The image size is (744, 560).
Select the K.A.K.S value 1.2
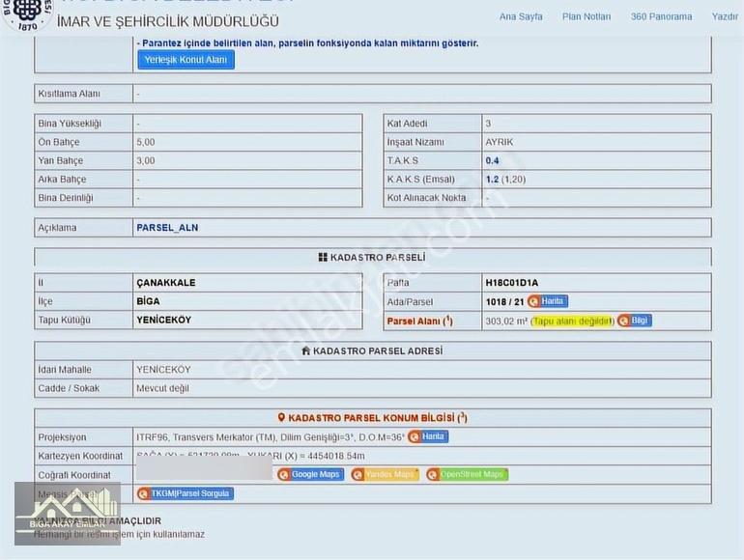[492, 179]
